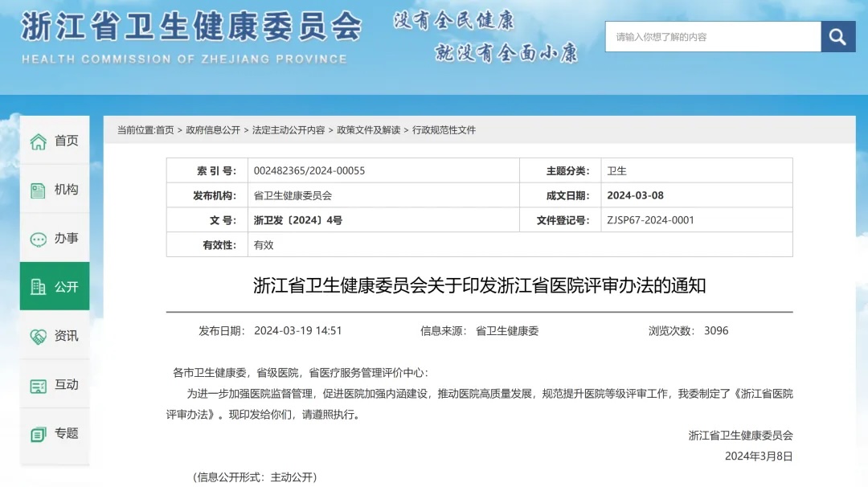
Task: Click registration number ZJSP67-2024-0001
Action: 650,220
